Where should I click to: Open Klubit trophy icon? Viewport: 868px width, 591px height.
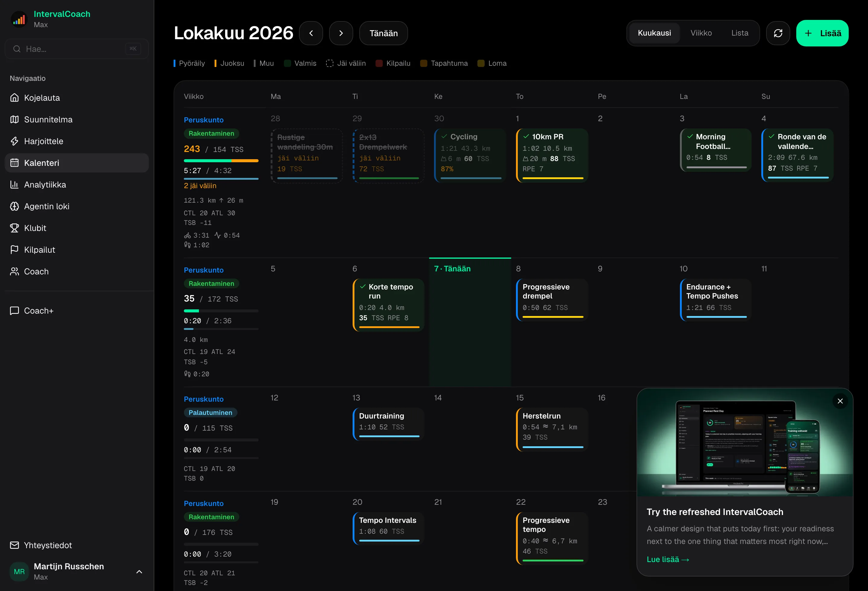[14, 228]
